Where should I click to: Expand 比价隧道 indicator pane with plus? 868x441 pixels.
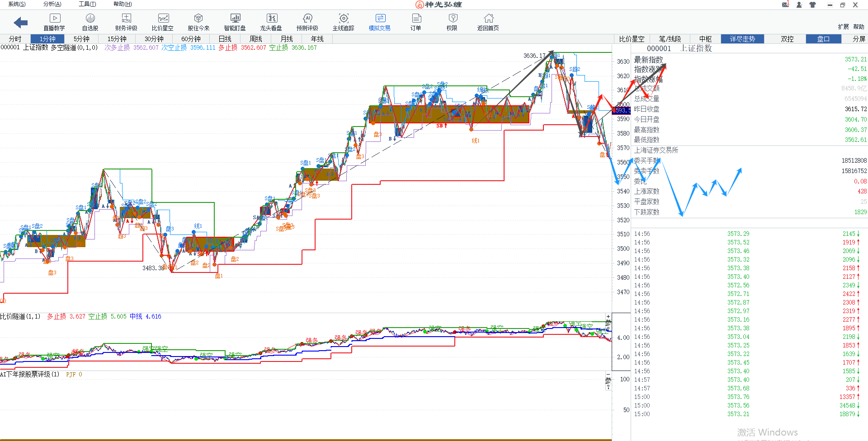[x=608, y=317]
